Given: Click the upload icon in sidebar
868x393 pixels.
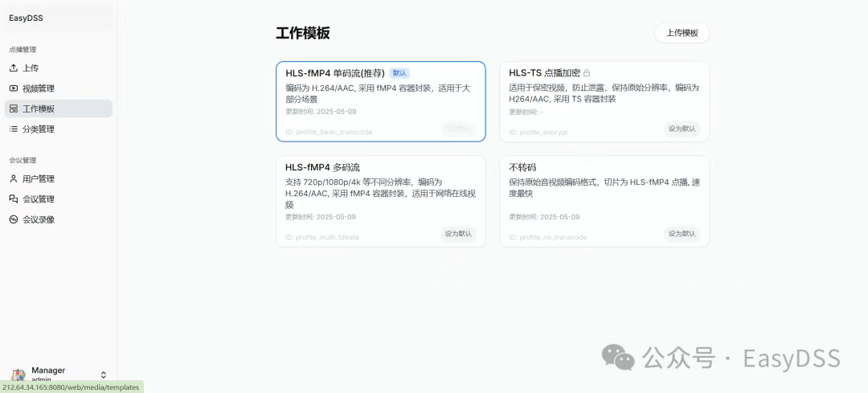Looking at the screenshot, I should tap(13, 68).
